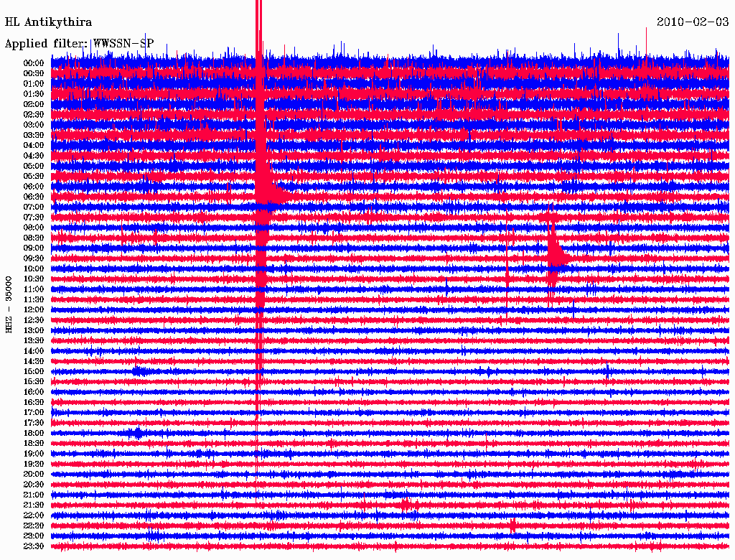Screen dimensions: 735x560
Task: Select the 03:00 time label
Action: click(x=34, y=125)
